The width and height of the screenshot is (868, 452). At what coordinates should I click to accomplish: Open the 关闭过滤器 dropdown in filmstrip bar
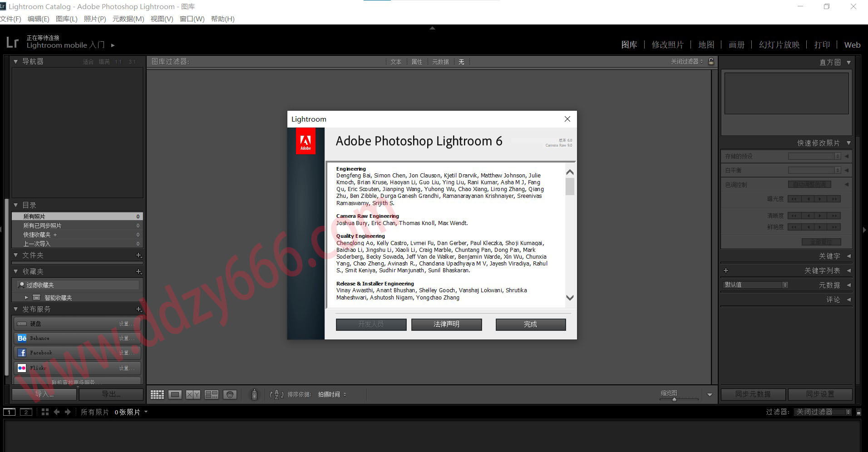tap(824, 412)
